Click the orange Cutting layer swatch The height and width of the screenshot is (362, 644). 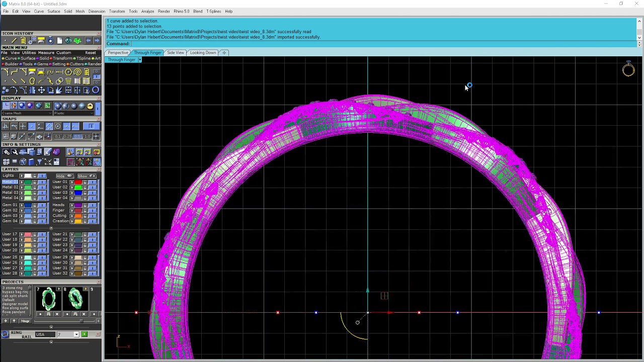click(x=78, y=216)
